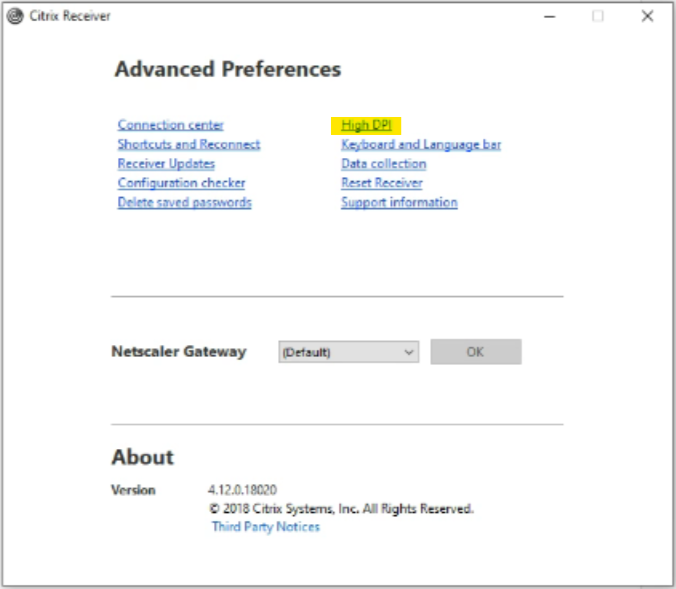Launch the Configuration checker

[x=181, y=183]
